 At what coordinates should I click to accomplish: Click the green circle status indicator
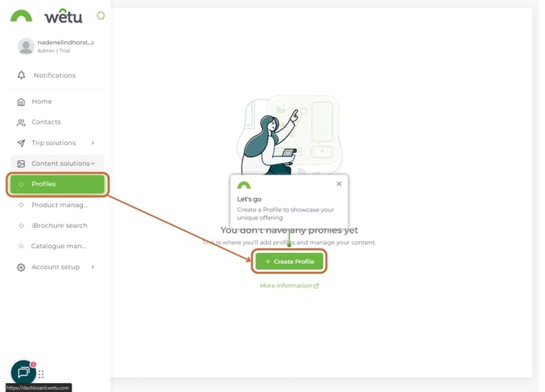(x=101, y=15)
